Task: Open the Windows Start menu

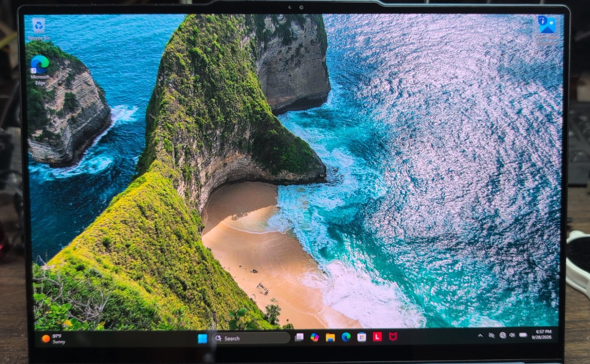Action: pos(202,338)
